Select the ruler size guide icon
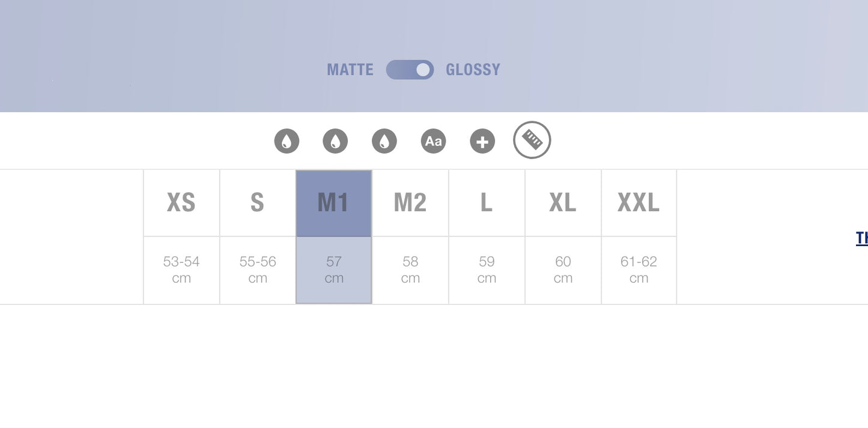Screen dimensions: 868x428 click(532, 140)
